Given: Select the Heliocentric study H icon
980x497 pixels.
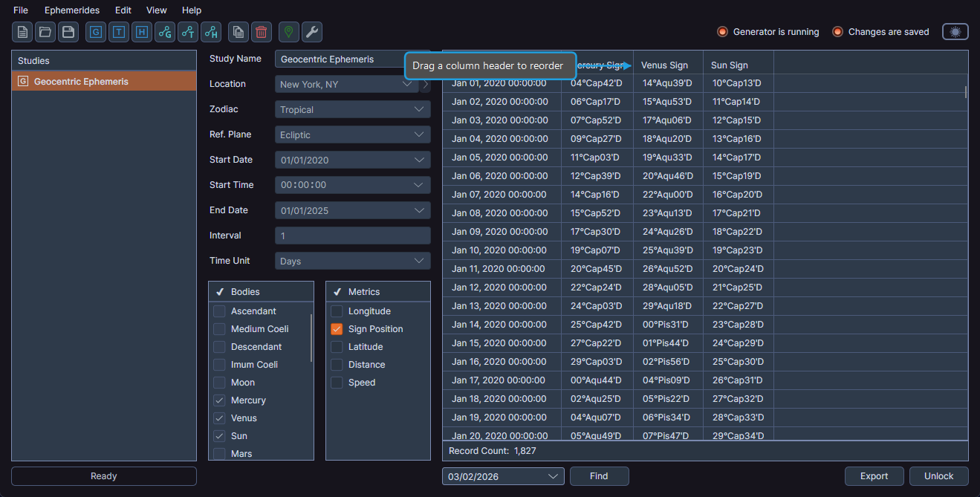Looking at the screenshot, I should [x=141, y=32].
